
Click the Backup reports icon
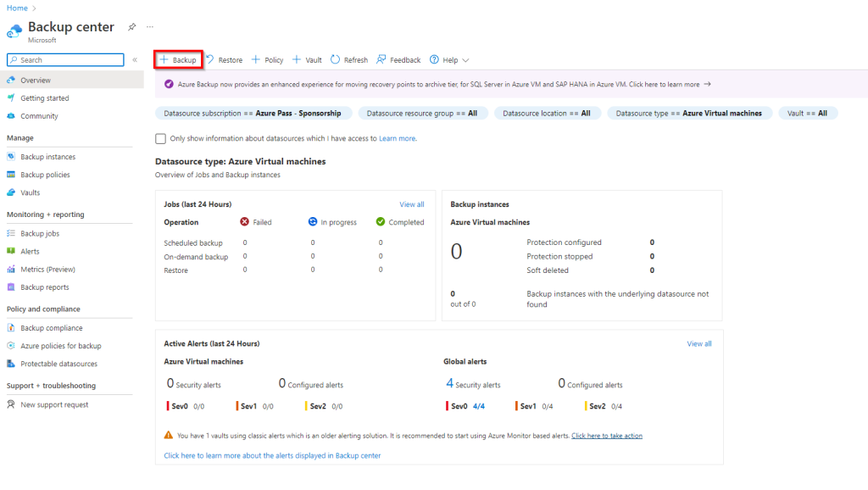(11, 287)
